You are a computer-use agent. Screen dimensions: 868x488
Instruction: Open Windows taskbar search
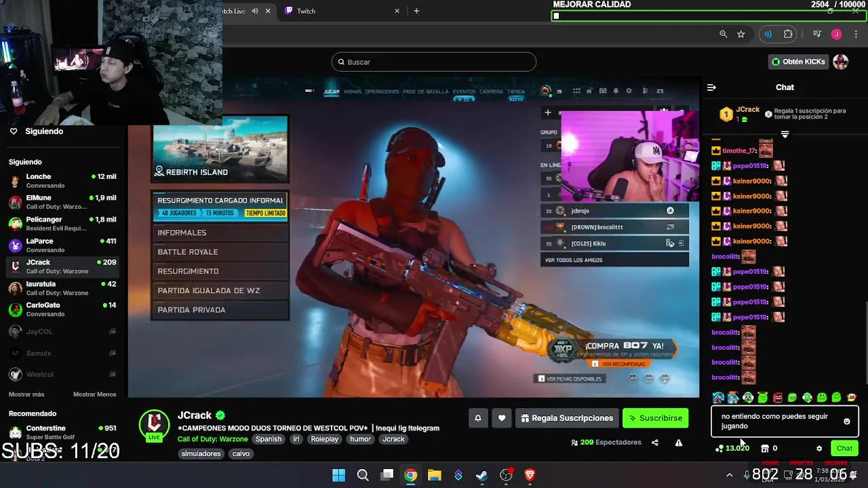[363, 475]
